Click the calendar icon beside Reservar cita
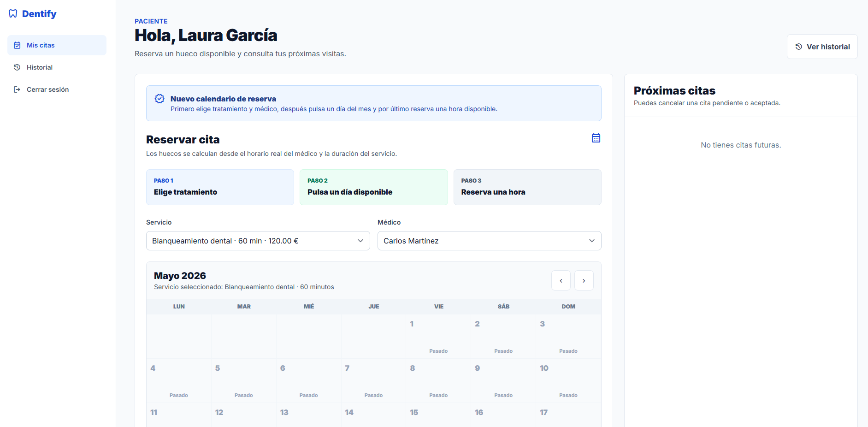 [596, 138]
